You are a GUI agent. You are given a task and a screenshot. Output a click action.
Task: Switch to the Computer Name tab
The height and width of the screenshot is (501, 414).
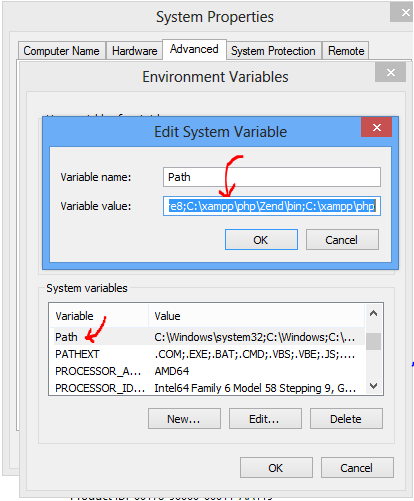click(x=62, y=51)
